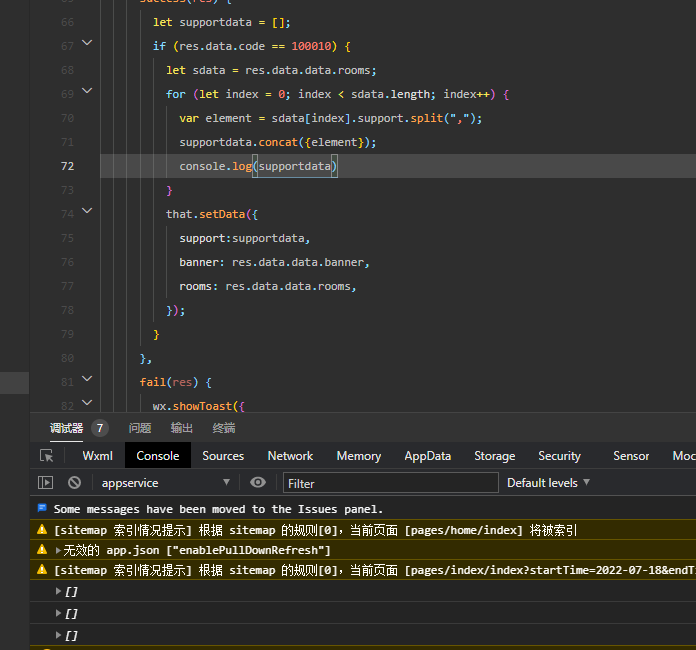Open the appservice context dropdown
Viewport: 696px width, 650px height.
(x=165, y=483)
